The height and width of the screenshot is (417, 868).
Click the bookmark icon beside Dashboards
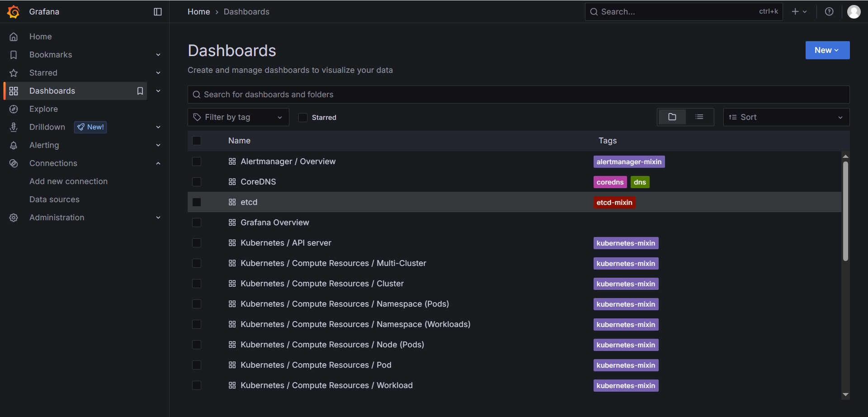point(140,91)
